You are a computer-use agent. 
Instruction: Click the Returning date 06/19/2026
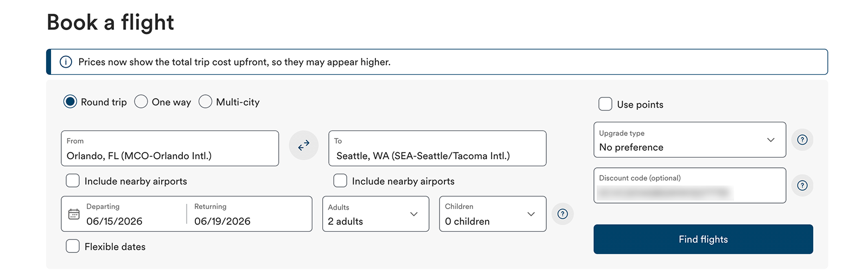222,221
